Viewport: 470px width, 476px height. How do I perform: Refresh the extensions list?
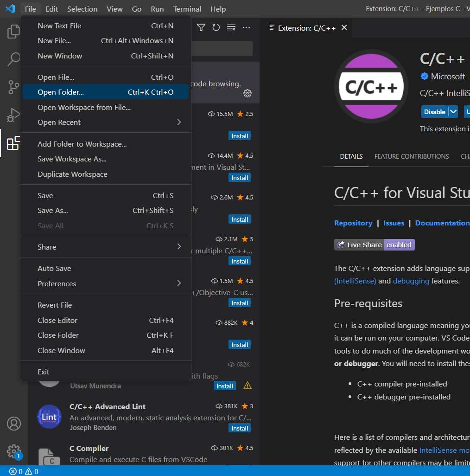[x=216, y=28]
